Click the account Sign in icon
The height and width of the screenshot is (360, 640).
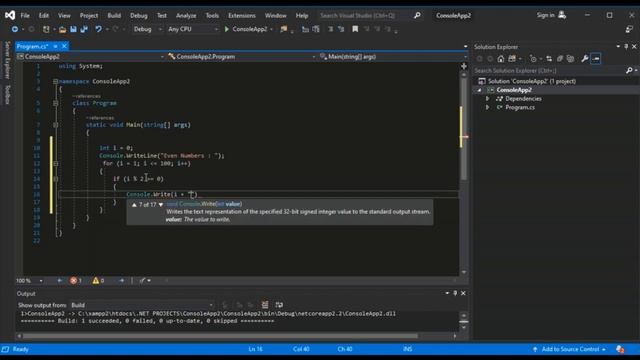(562, 15)
